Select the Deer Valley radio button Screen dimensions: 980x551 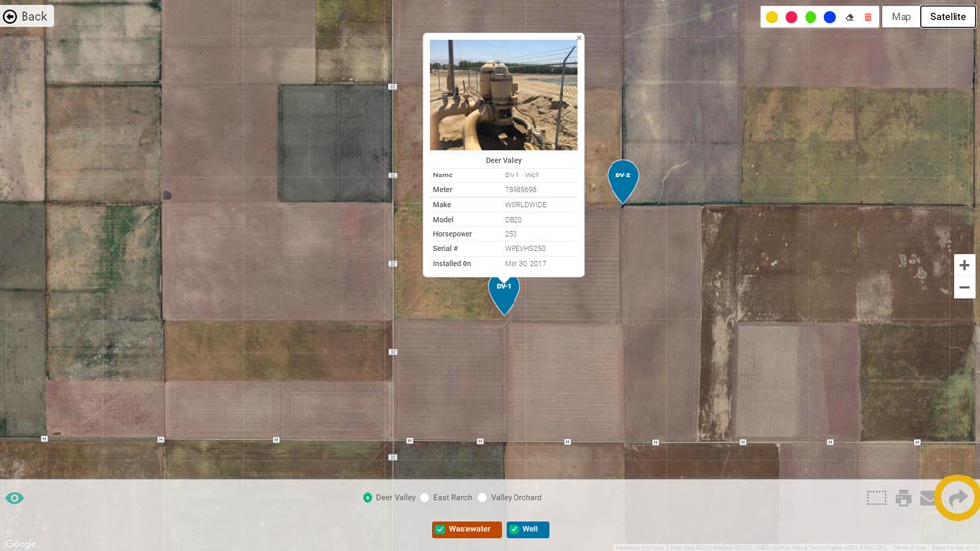coord(367,498)
